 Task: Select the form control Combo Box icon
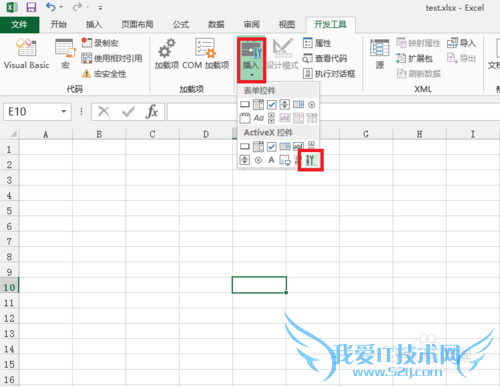258,105
